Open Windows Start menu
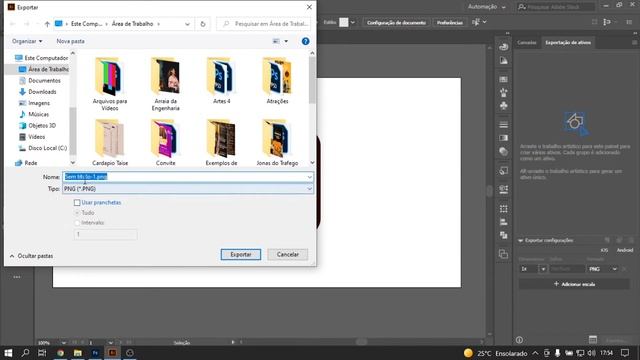Viewport: 640px width, 360px height. click(8, 353)
